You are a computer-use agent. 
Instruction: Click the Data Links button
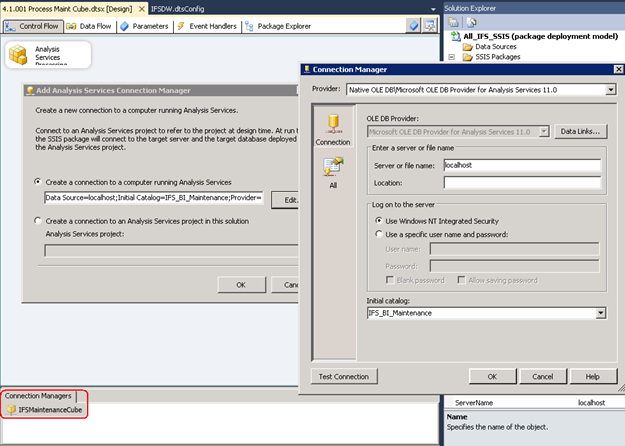(580, 131)
